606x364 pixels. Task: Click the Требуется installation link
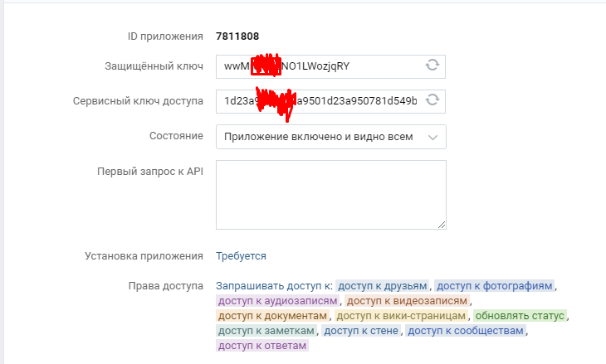[x=241, y=256]
